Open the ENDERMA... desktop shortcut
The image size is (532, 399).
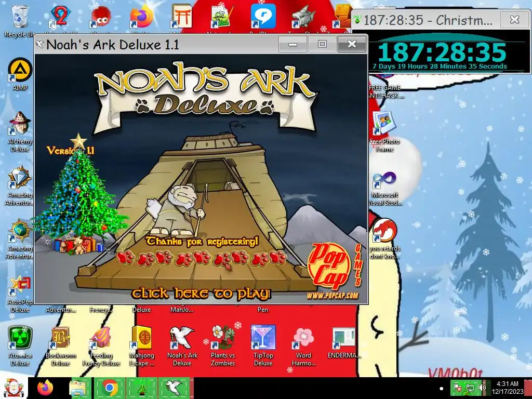pyautogui.click(x=344, y=343)
